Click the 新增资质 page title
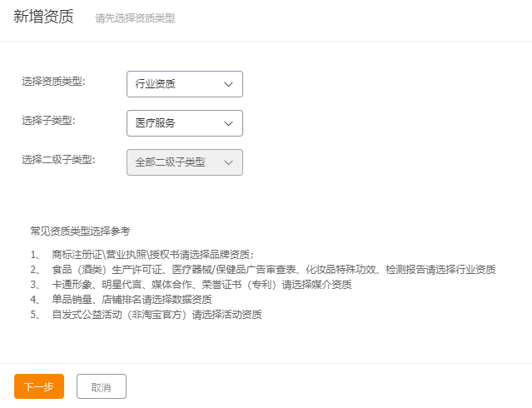532x408 pixels. click(43, 17)
